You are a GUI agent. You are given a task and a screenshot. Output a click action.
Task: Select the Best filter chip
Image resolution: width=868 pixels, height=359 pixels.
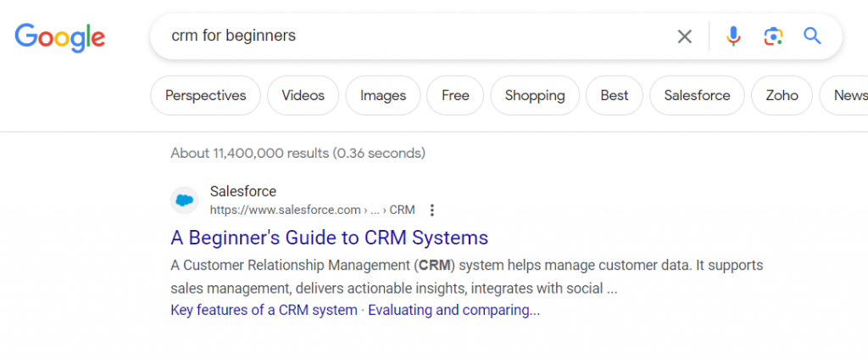coord(615,96)
